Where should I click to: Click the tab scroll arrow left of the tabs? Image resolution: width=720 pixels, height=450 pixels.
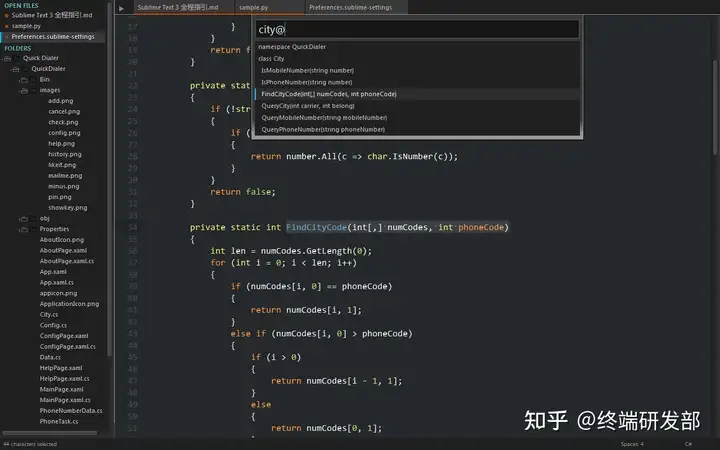point(121,8)
